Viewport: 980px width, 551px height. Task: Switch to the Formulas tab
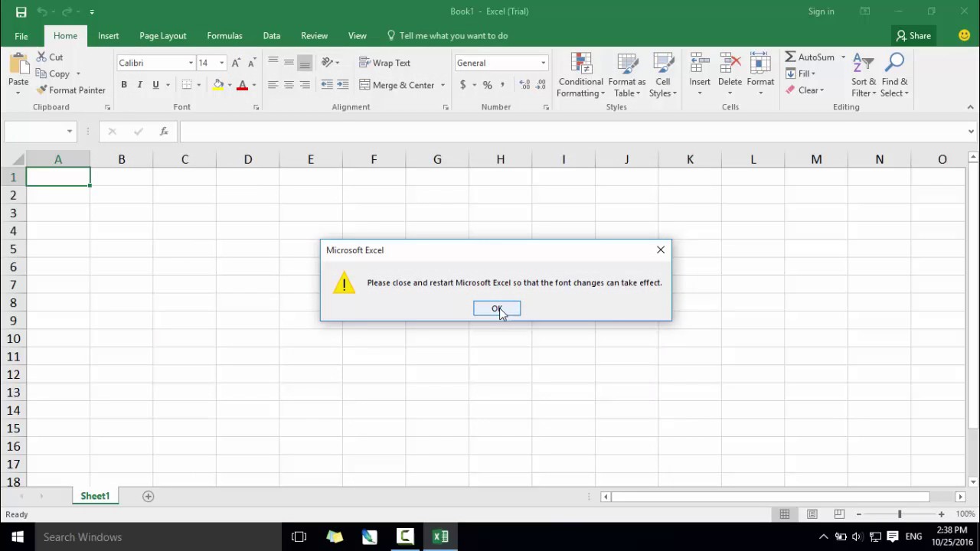point(224,36)
